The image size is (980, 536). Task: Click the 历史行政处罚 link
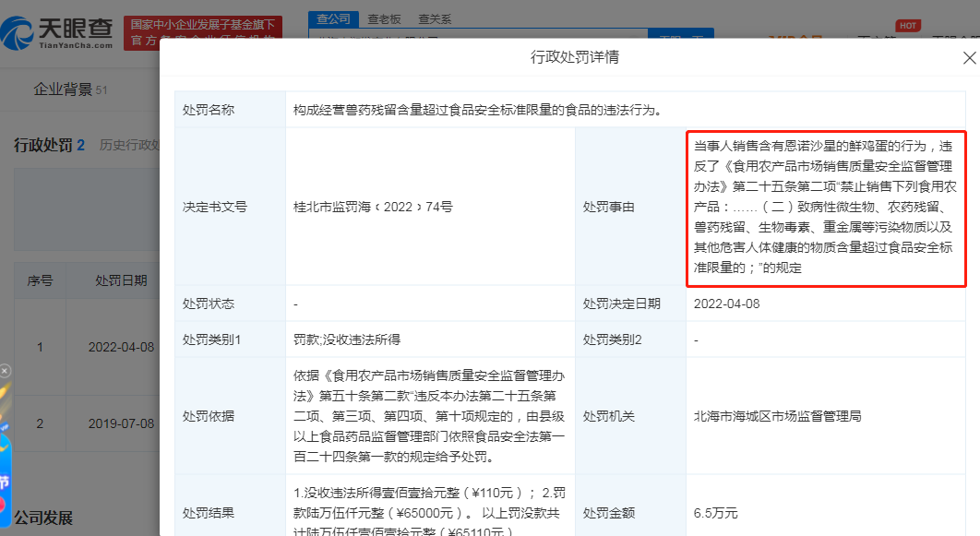pos(130,145)
